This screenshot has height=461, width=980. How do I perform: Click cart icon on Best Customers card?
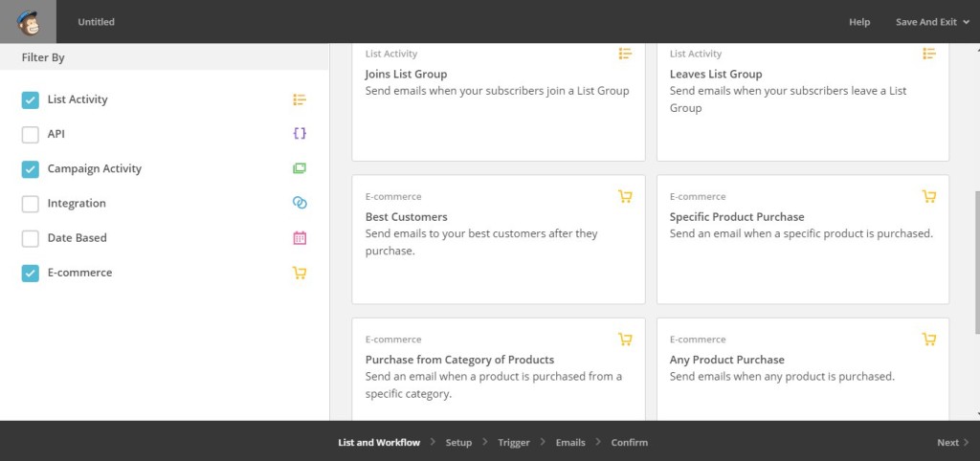625,196
